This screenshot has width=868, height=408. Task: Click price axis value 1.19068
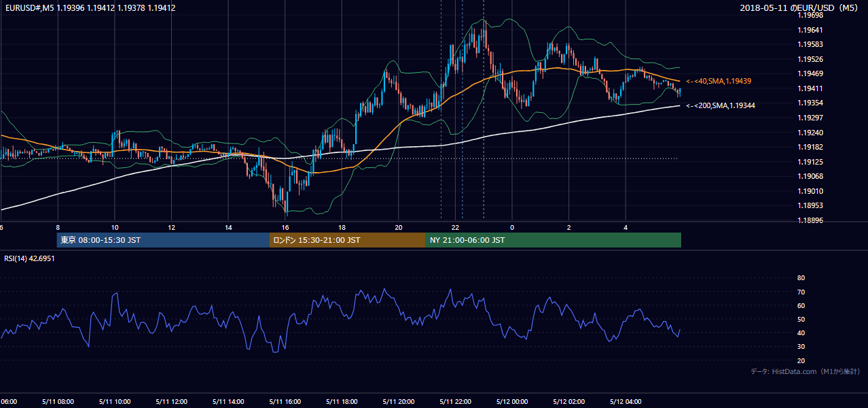pyautogui.click(x=810, y=176)
